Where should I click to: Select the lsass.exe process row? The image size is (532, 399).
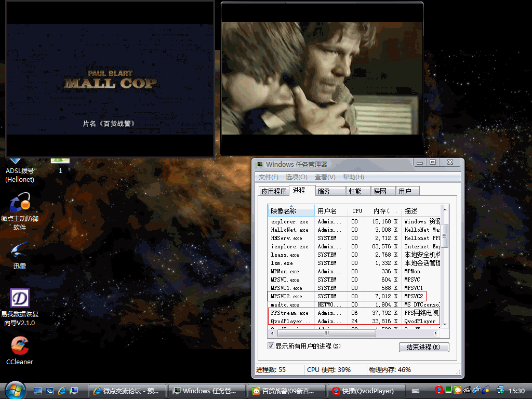[354, 255]
